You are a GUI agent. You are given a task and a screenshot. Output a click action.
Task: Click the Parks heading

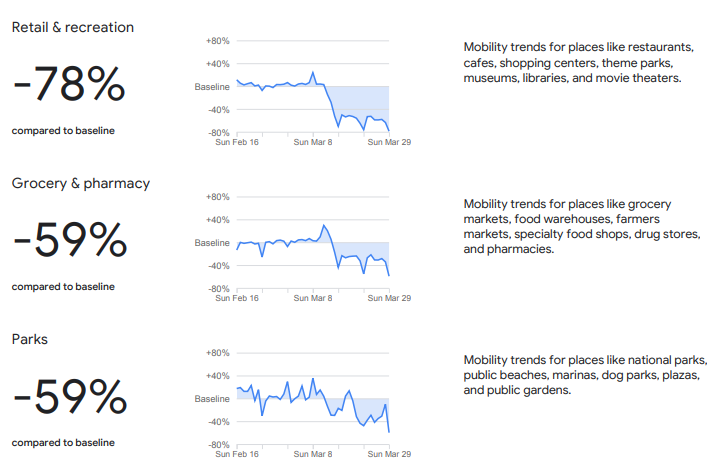29,339
